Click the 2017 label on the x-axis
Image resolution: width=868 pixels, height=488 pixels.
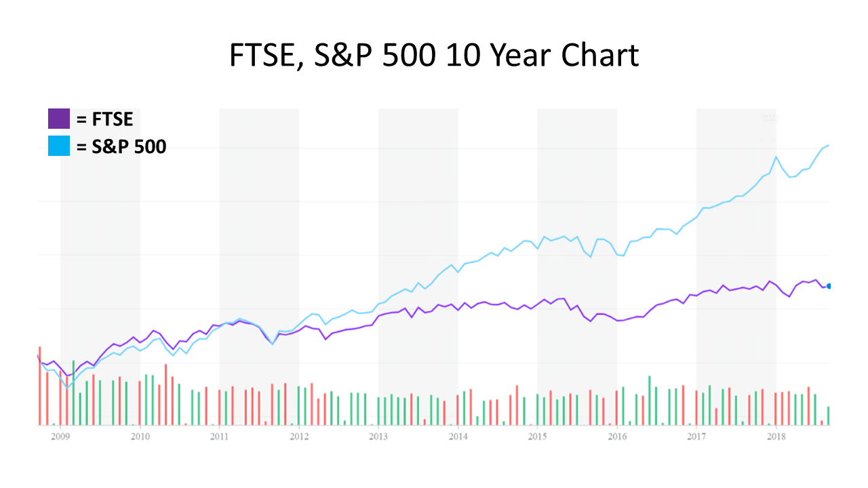click(696, 436)
